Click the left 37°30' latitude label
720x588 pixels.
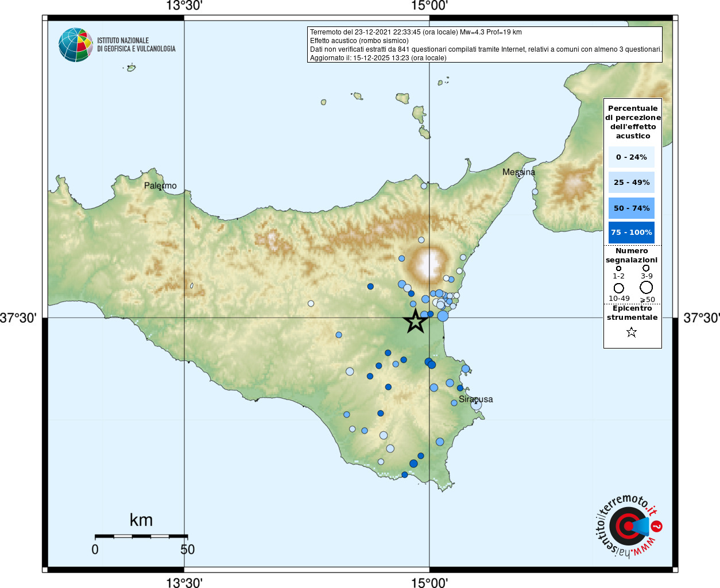(x=18, y=318)
